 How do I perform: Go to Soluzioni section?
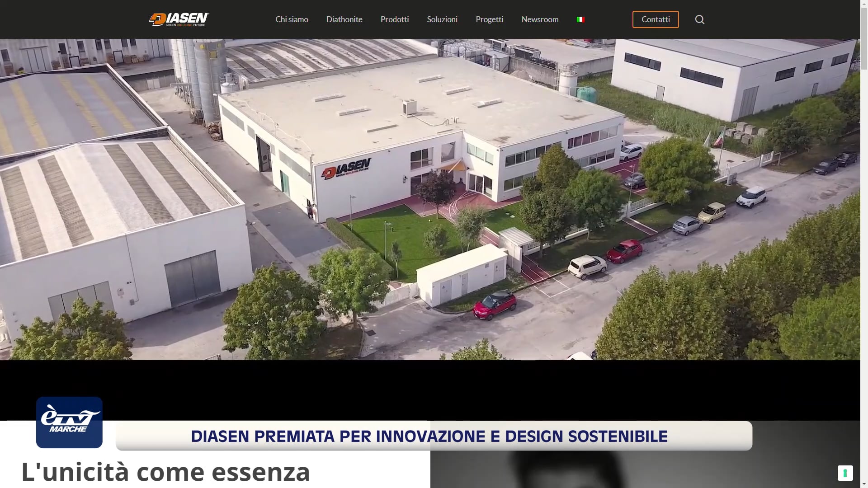tap(442, 19)
